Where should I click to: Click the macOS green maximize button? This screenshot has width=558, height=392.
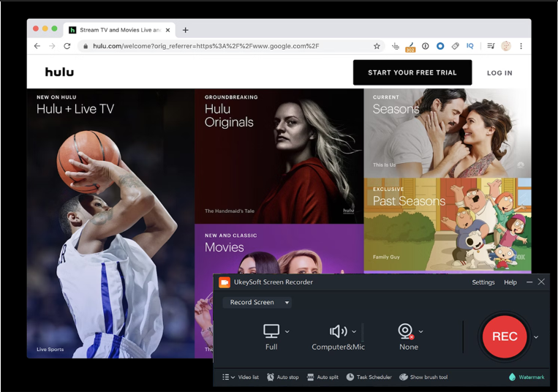pyautogui.click(x=54, y=29)
